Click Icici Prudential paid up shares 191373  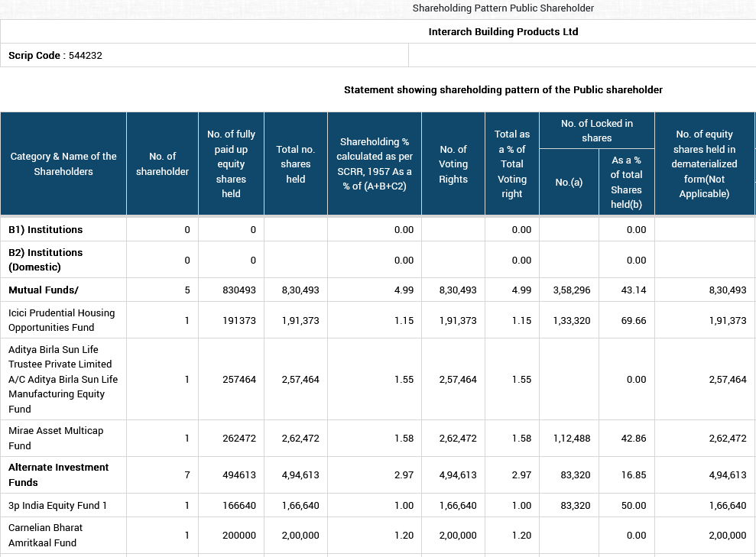(x=239, y=320)
